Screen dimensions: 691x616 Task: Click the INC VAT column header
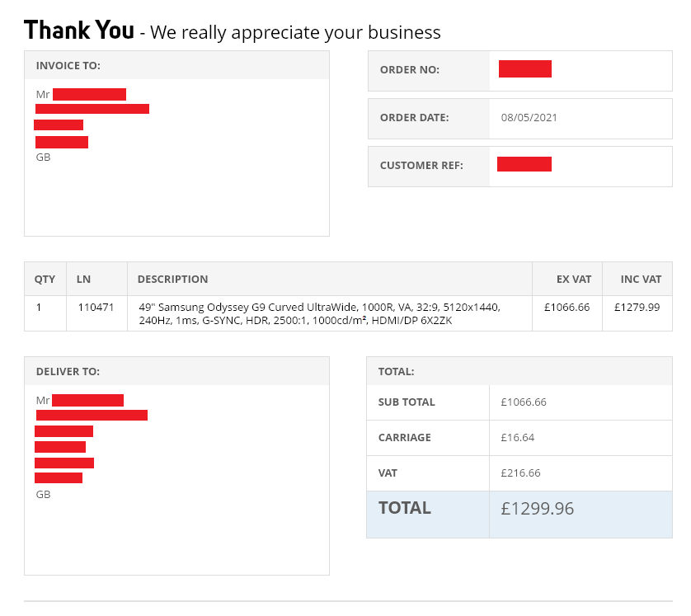(x=641, y=280)
